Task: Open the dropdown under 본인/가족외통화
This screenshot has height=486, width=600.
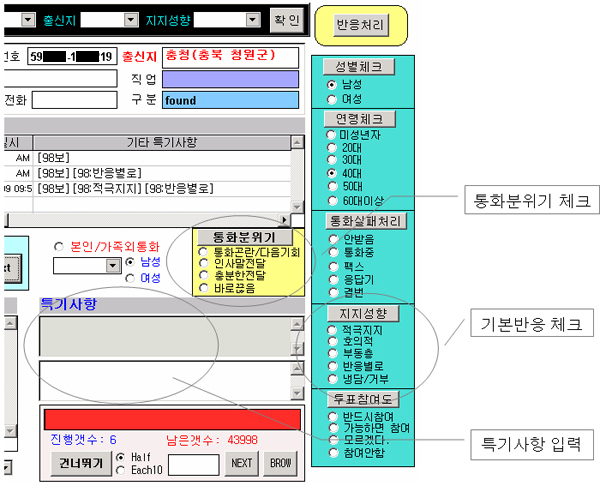Action: [x=114, y=265]
